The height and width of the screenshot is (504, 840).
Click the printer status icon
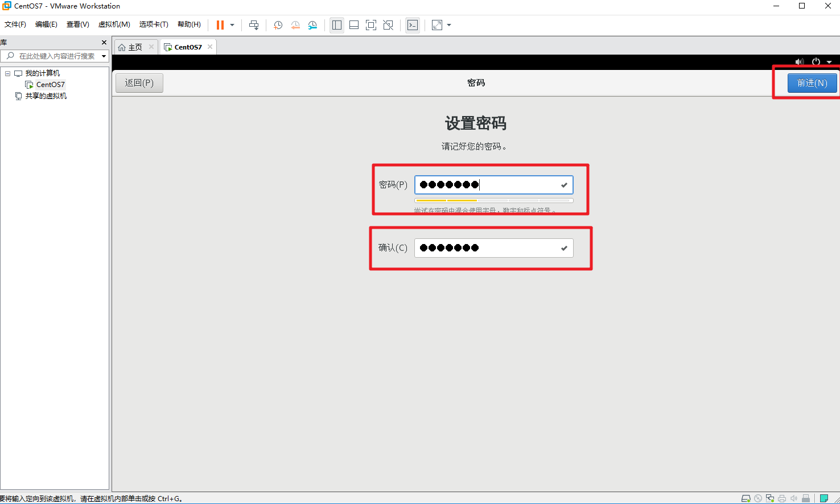coord(782,499)
